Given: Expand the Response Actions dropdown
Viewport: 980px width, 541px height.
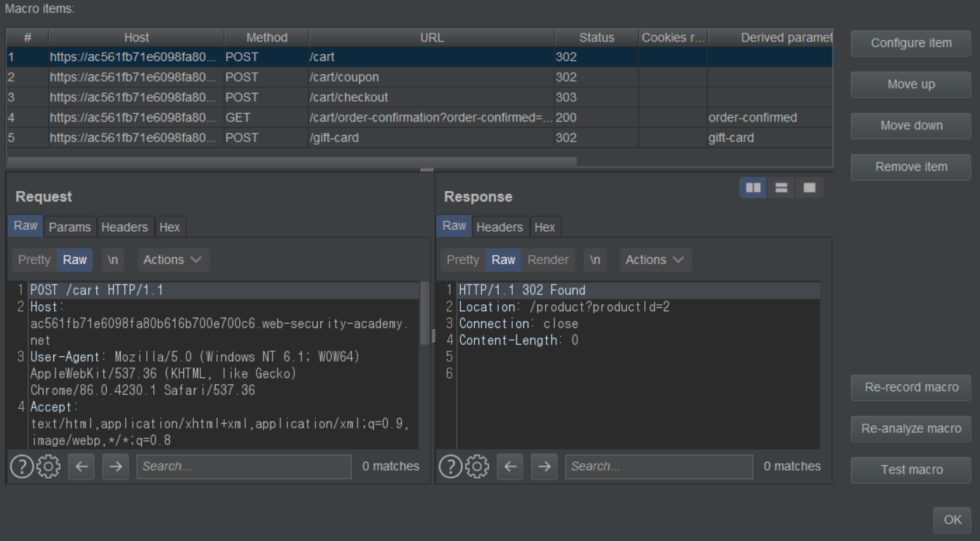Looking at the screenshot, I should tap(655, 260).
